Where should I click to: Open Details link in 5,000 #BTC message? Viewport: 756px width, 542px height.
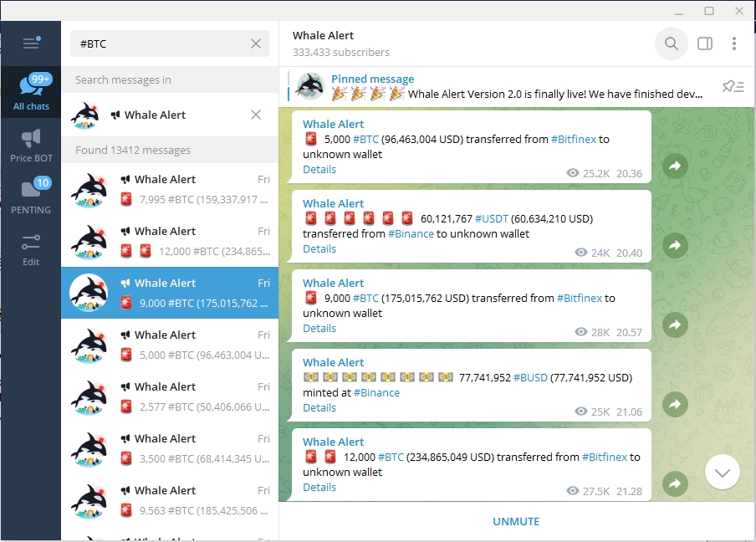point(319,169)
